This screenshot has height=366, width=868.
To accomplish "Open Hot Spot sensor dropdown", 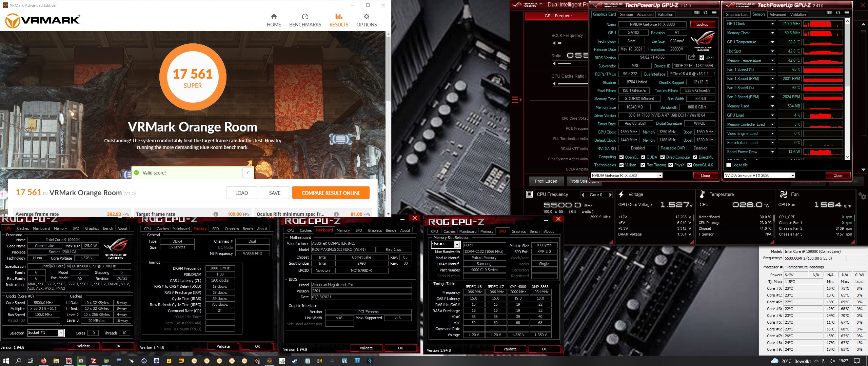I will coord(772,51).
